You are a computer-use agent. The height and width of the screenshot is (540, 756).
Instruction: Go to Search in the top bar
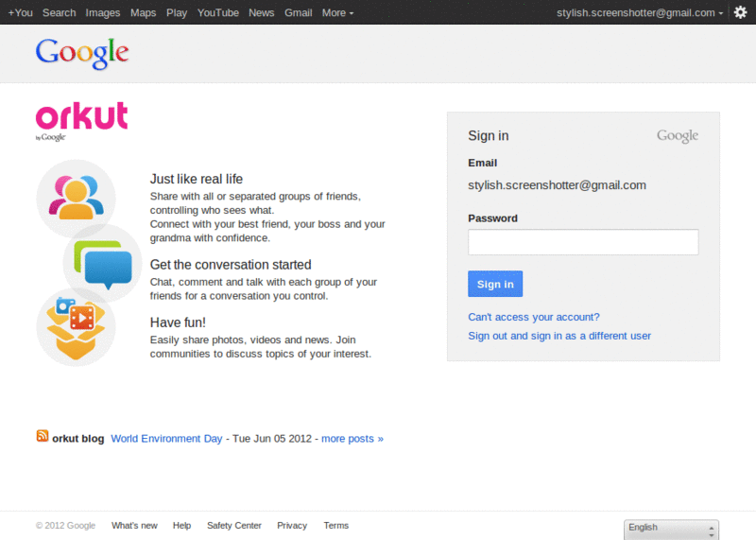point(59,13)
